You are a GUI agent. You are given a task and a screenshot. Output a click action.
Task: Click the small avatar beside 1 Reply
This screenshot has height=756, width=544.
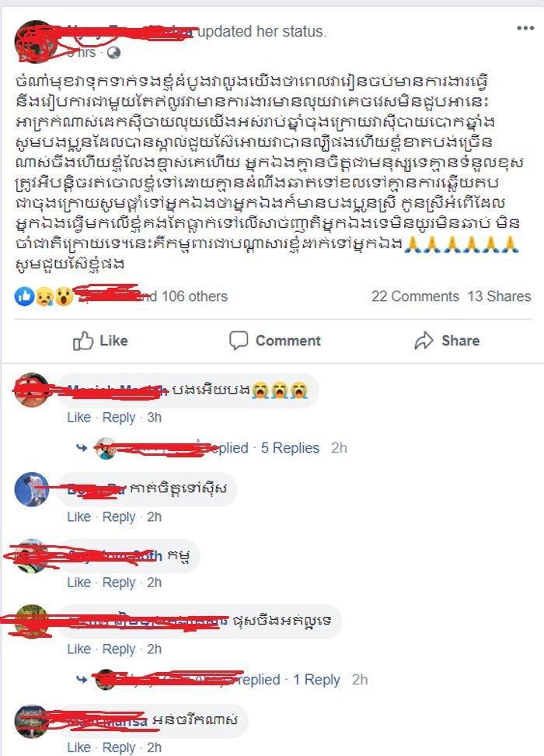pyautogui.click(x=106, y=680)
